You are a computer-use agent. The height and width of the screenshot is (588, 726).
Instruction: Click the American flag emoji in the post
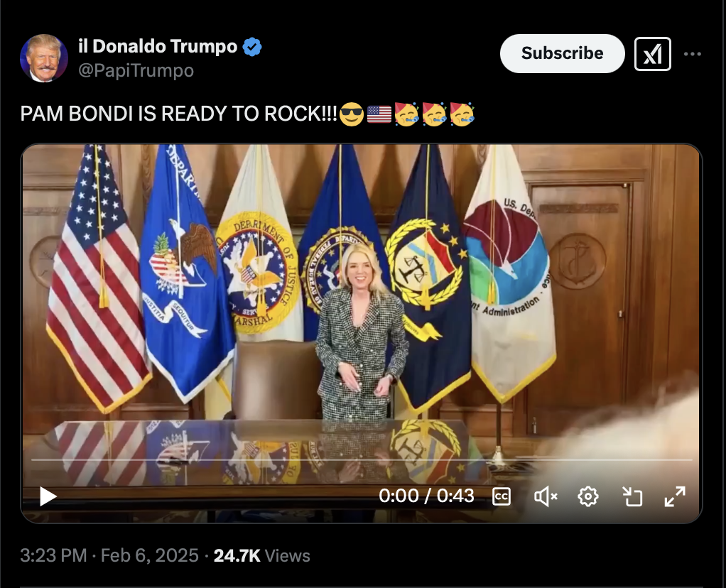pyautogui.click(x=379, y=114)
